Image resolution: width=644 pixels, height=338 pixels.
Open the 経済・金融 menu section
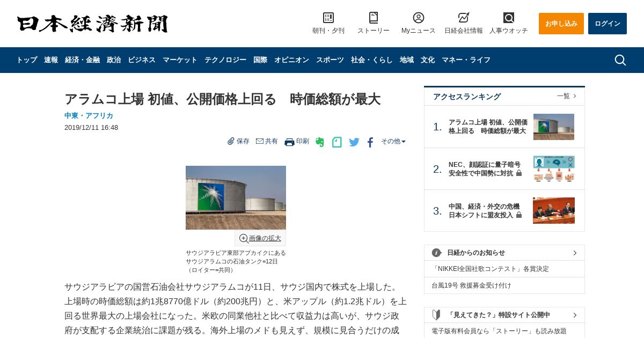tap(82, 60)
